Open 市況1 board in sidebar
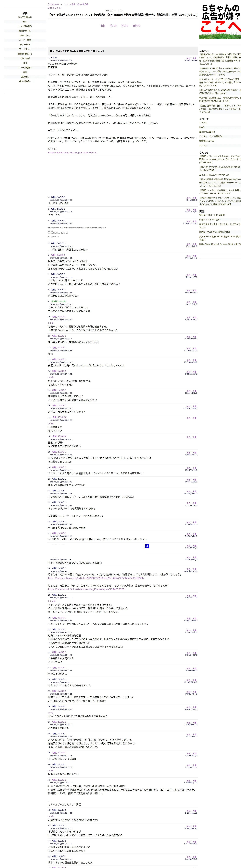This screenshot has height=868, width=241. tap(25, 22)
